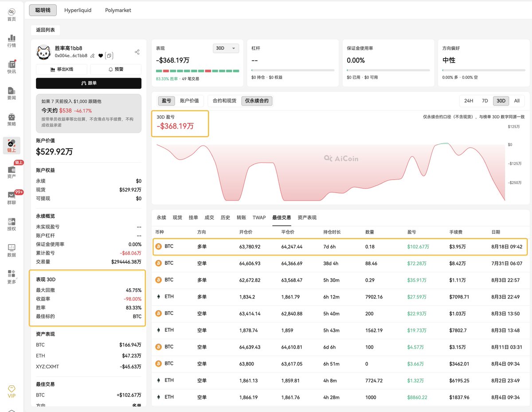The width and height of the screenshot is (532, 412).
Task: Click 手续费 column header
Action: click(457, 232)
